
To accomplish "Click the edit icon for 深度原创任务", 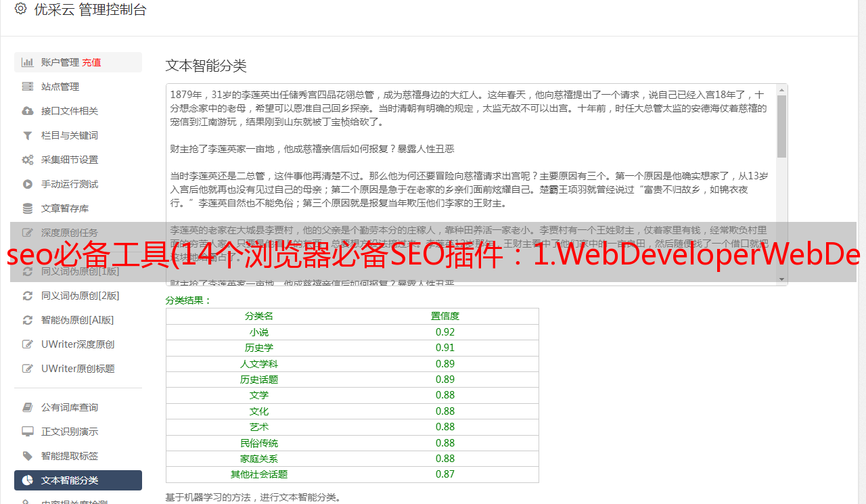I will (28, 233).
